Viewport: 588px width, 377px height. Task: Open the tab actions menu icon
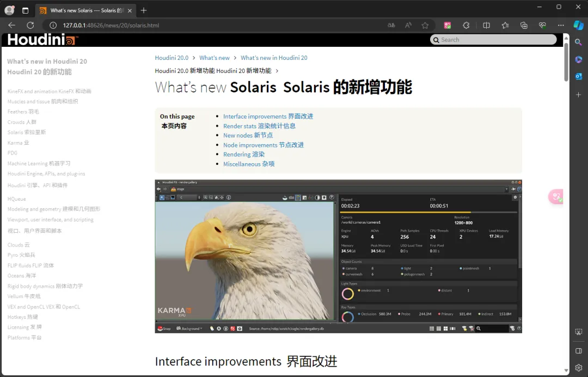(25, 10)
